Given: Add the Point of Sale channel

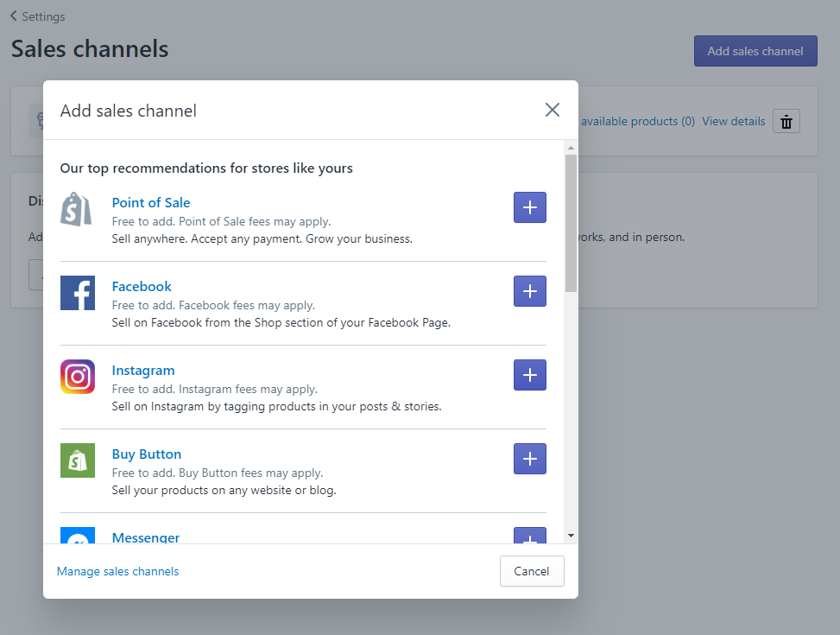Looking at the screenshot, I should coord(530,207).
